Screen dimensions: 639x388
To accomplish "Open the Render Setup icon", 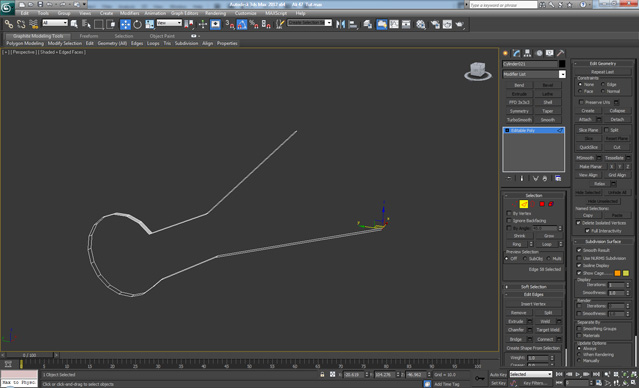I will point(435,24).
